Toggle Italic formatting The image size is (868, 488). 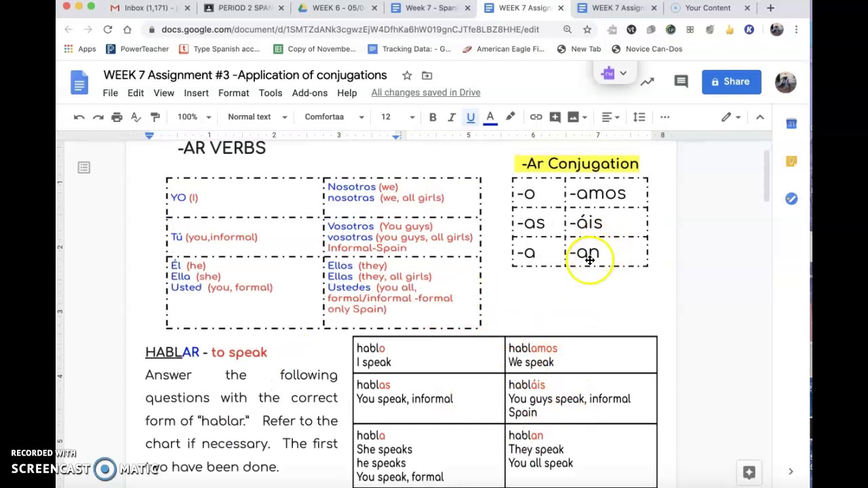452,117
